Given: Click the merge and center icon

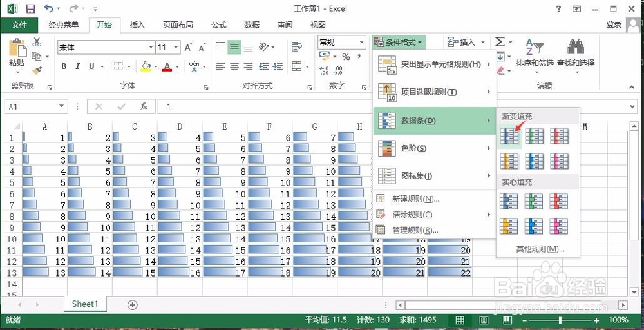Looking at the screenshot, I should 296,66.
